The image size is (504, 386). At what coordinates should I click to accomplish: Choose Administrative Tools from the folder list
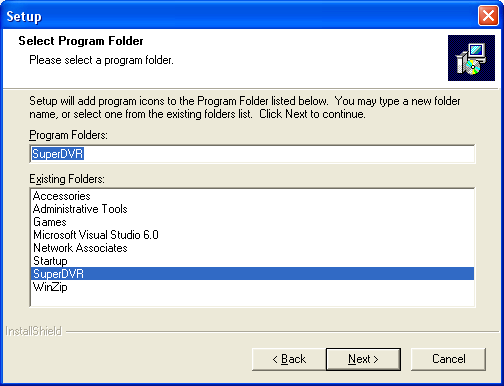click(252, 209)
